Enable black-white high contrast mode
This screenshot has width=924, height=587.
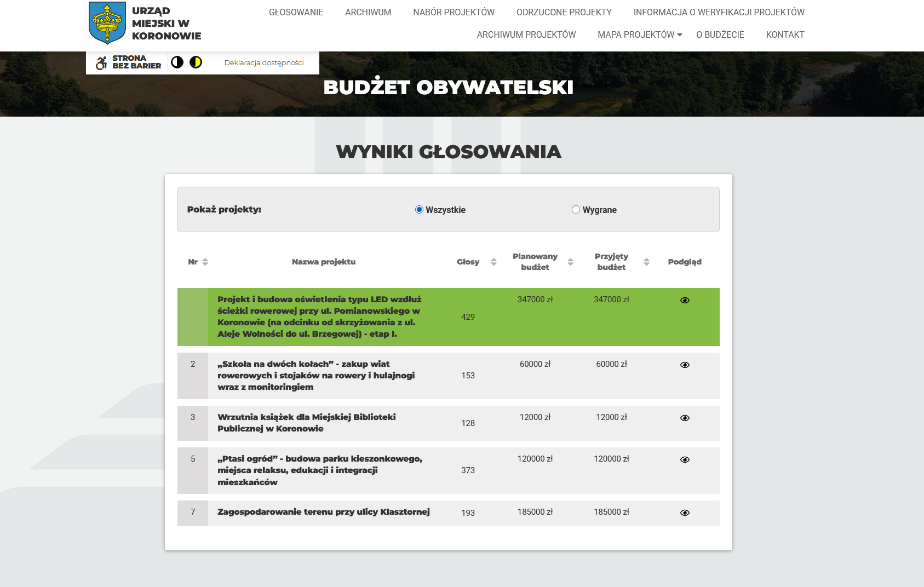[177, 62]
